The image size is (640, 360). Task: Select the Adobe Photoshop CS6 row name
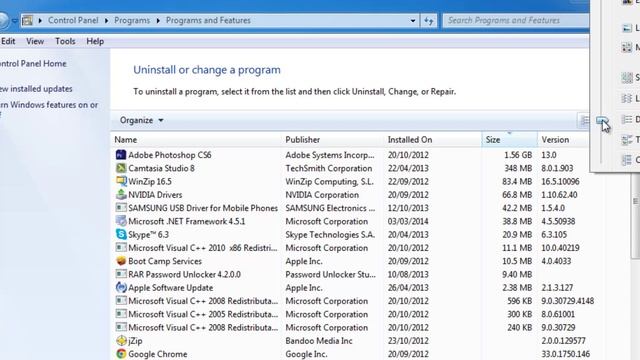pyautogui.click(x=170, y=155)
